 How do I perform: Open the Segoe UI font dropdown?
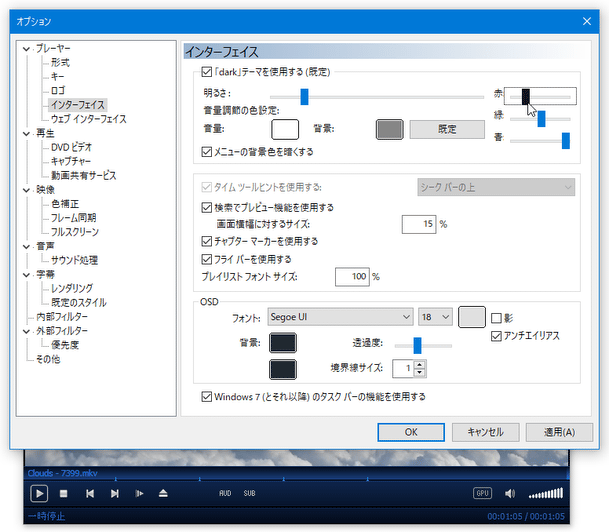click(x=340, y=317)
